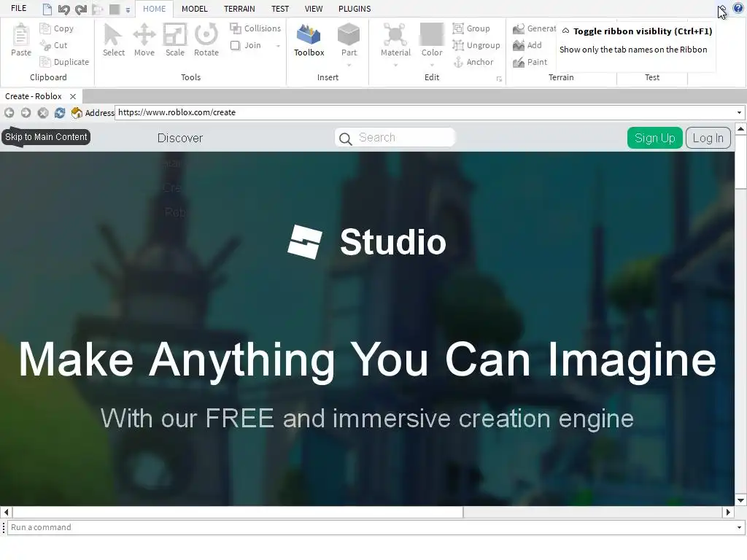This screenshot has width=747, height=560.
Task: Expand the Material dropdown arrow
Action: pos(395,65)
